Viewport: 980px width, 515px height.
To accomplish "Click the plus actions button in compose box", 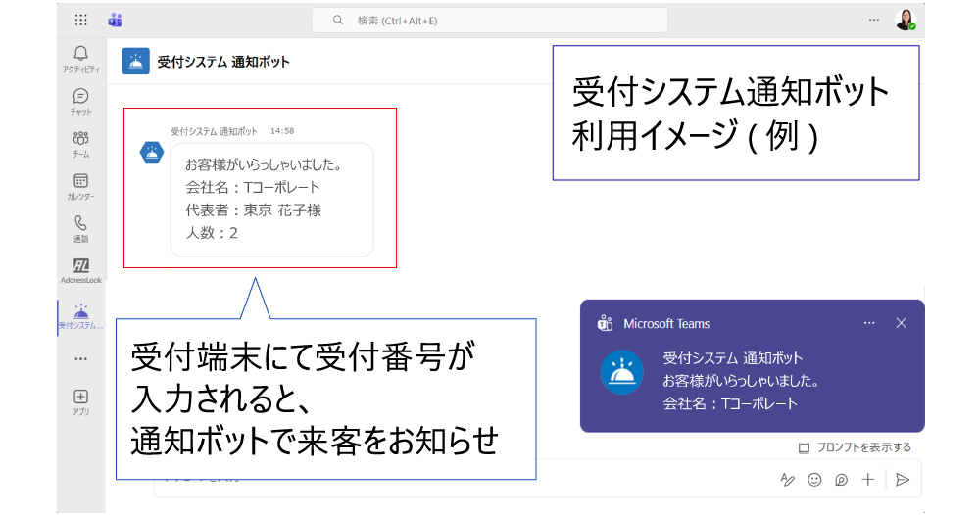I will point(867,479).
